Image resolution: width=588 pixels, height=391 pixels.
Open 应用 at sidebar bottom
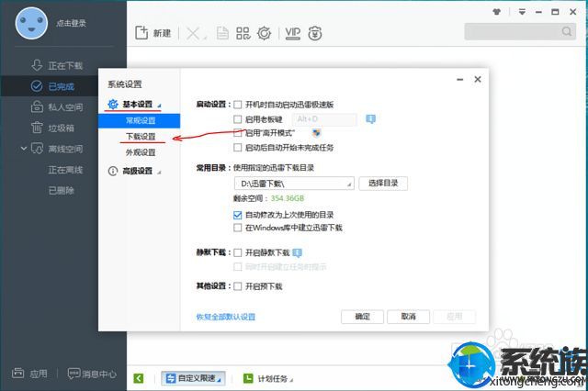29,373
